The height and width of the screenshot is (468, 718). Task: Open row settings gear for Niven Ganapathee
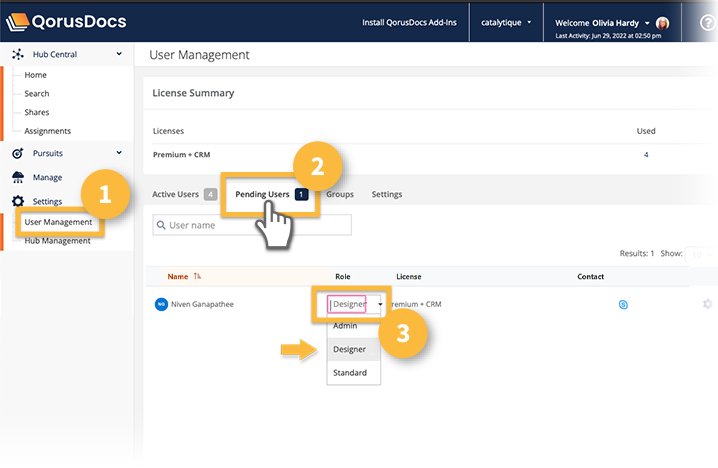point(707,304)
